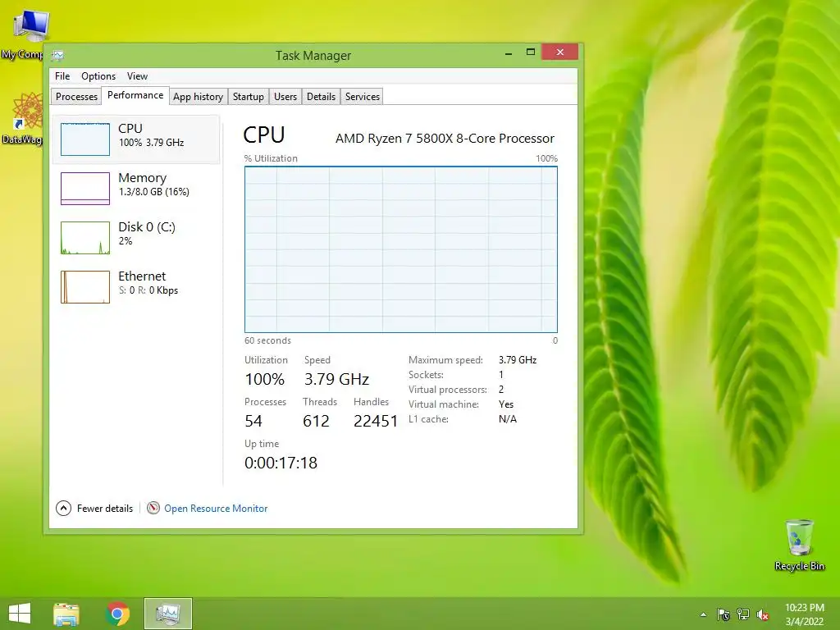The height and width of the screenshot is (630, 840).
Task: Open the taskbar clock showing 10:23 PM
Action: tap(804, 614)
